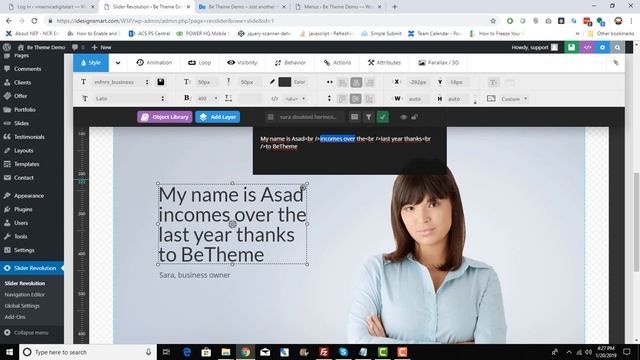Toggle the text wrap T icon near Y field

point(493,82)
